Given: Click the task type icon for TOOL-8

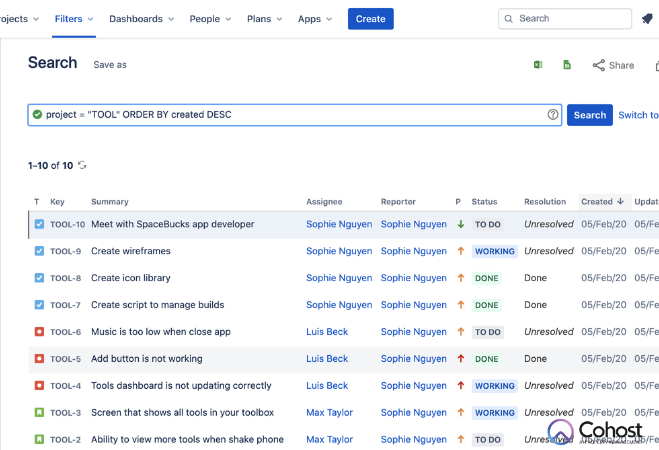Looking at the screenshot, I should click(39, 278).
